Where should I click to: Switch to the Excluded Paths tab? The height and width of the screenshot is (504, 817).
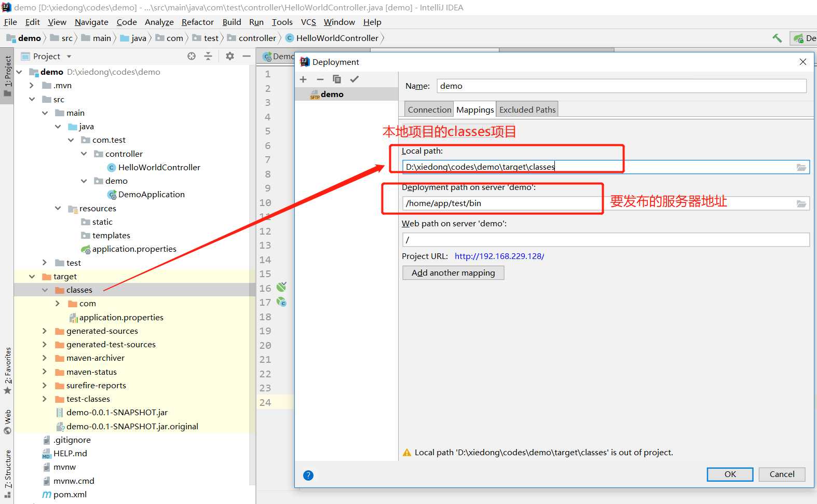tap(527, 110)
